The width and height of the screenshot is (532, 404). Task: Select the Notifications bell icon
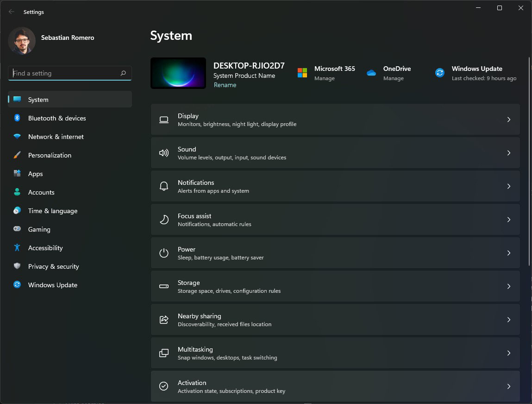coord(163,186)
